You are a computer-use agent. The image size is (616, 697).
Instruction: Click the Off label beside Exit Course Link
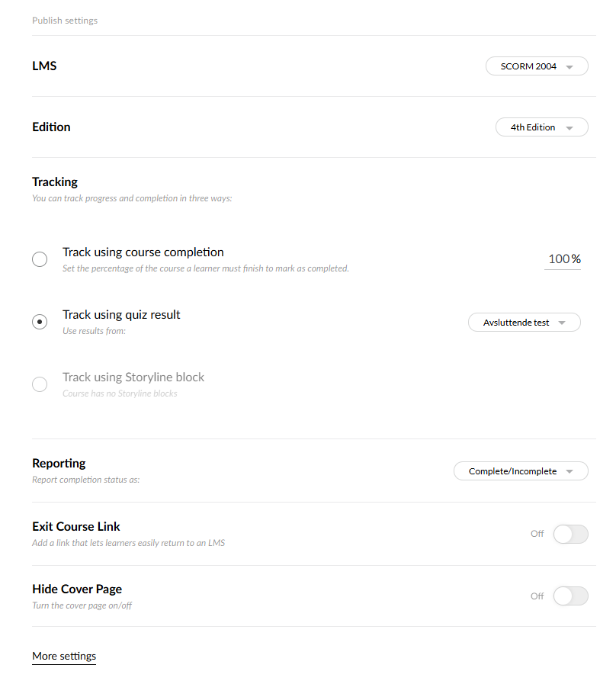click(x=537, y=534)
